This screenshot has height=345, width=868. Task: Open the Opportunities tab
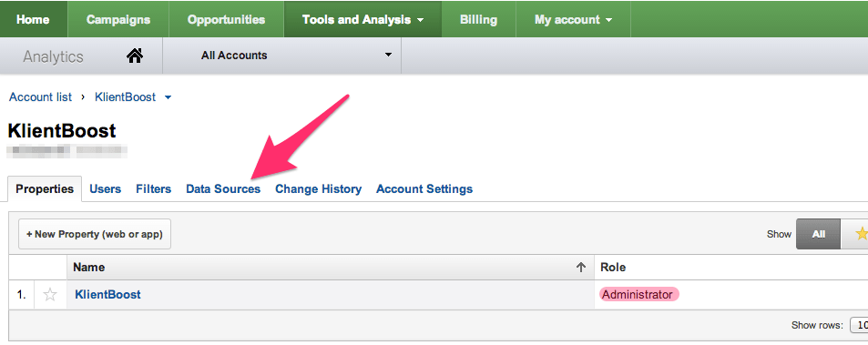pos(227,20)
